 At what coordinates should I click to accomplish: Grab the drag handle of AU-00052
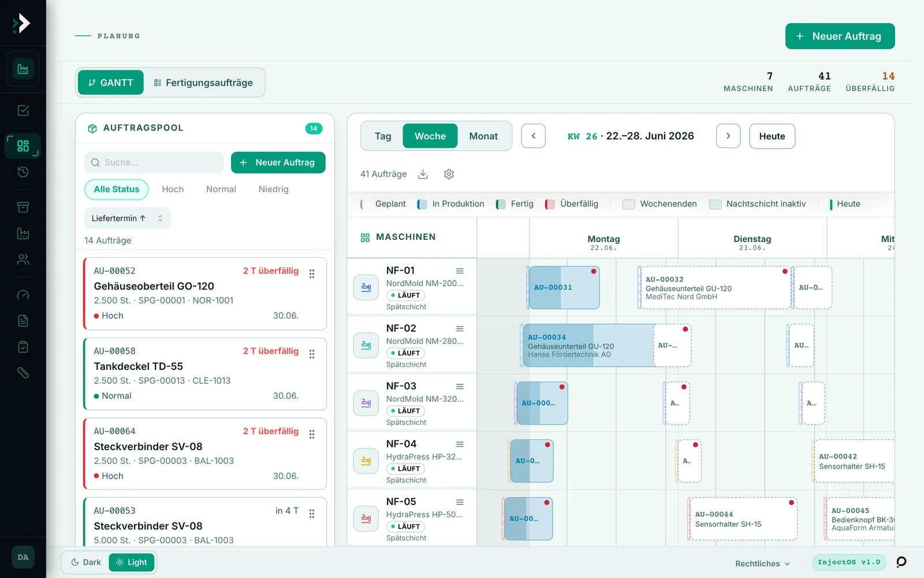(312, 274)
